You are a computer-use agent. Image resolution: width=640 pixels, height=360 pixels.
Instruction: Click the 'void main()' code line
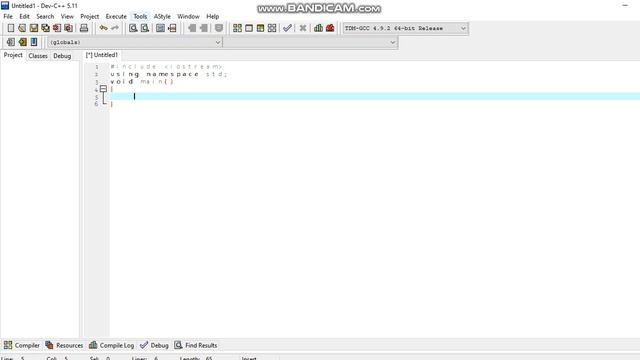pos(142,82)
